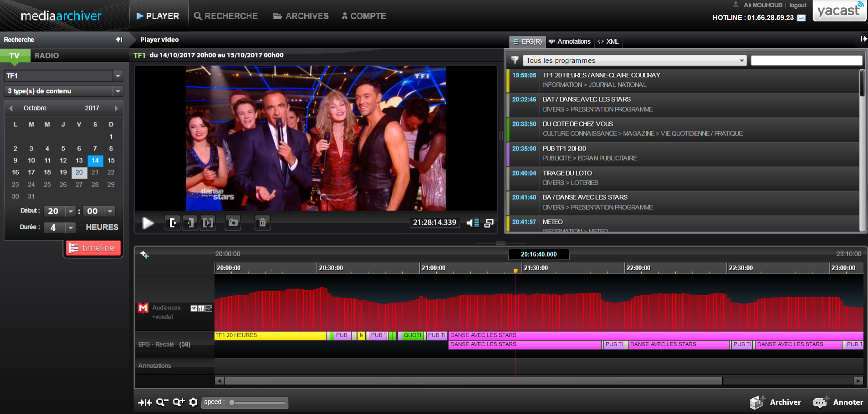Zoom out the timeline

(162, 402)
